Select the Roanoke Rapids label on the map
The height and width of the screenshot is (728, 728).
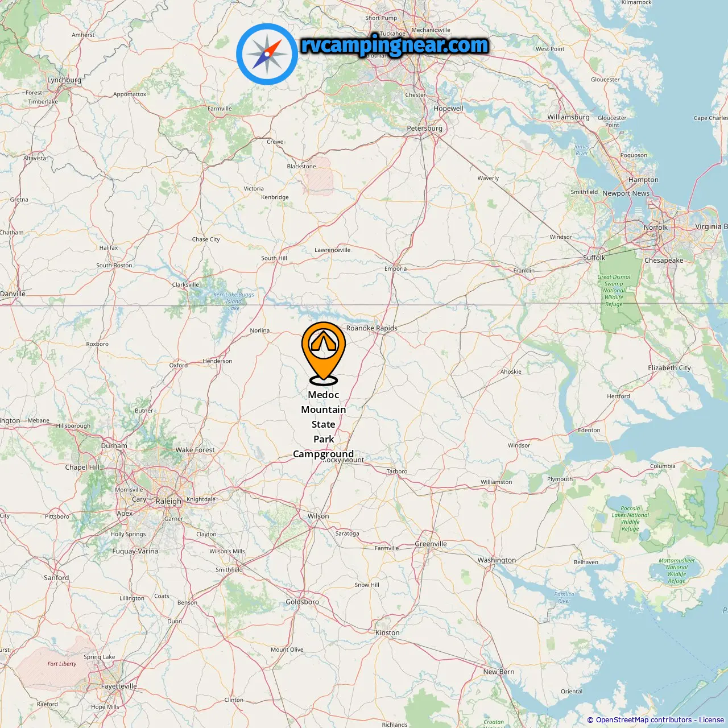click(x=371, y=328)
